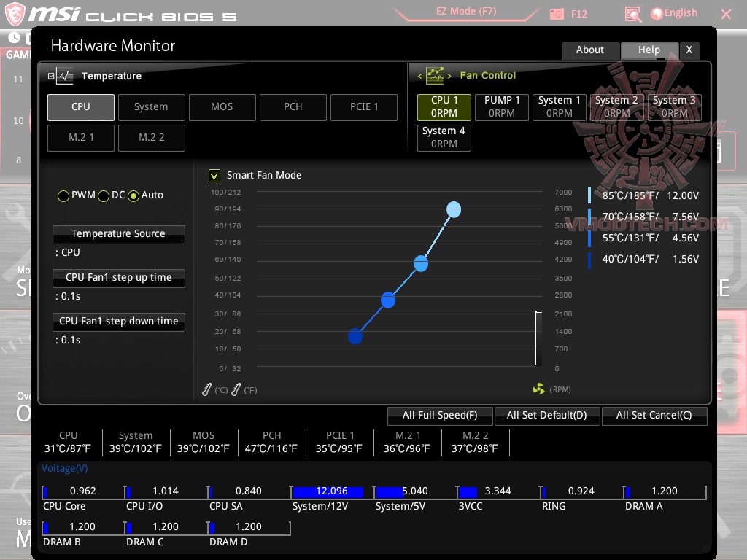Click the DRAM A 1.200 voltage reading
747x560 pixels.
tap(665, 491)
